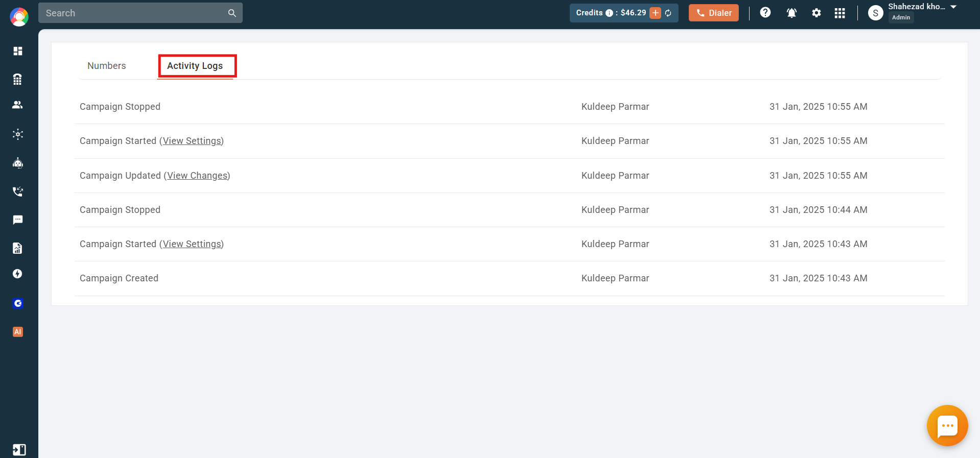This screenshot has height=458, width=980.
Task: Open the contacts people icon in sidebar
Action: pyautogui.click(x=18, y=105)
